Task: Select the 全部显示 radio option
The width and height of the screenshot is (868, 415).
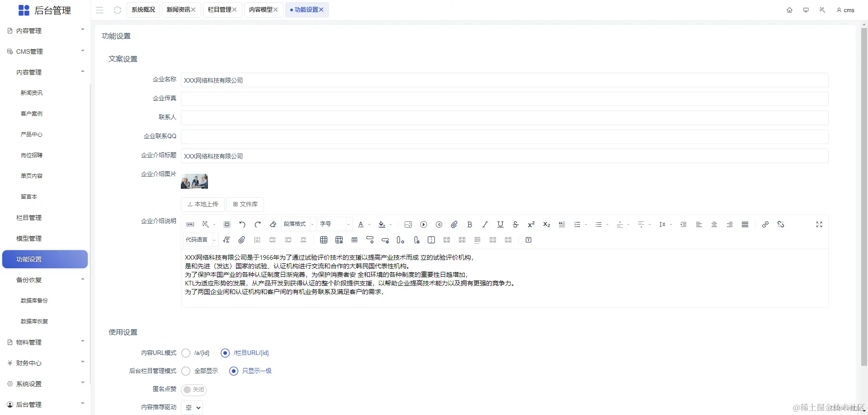Action: tap(186, 371)
